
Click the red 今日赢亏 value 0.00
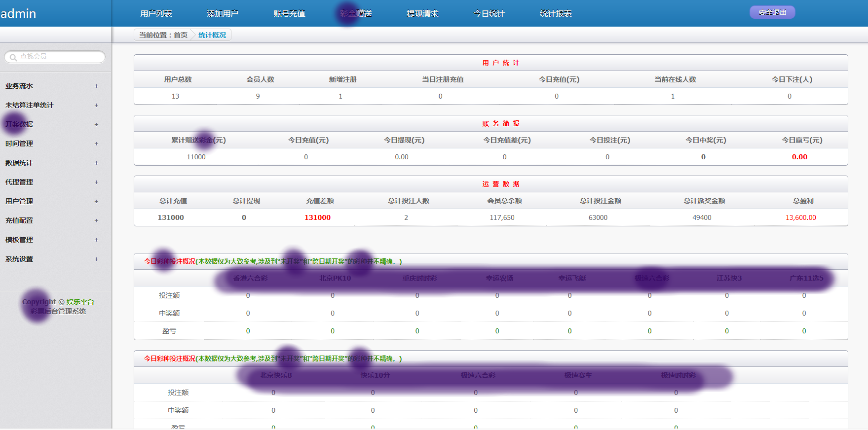point(799,157)
